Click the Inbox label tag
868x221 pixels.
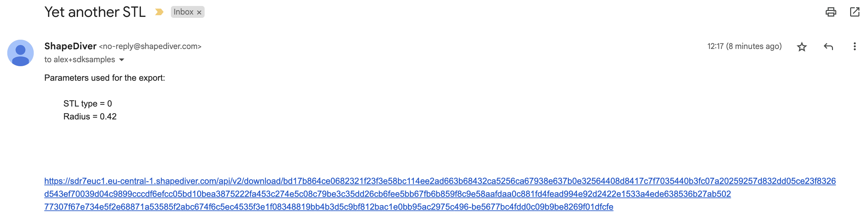(x=183, y=12)
